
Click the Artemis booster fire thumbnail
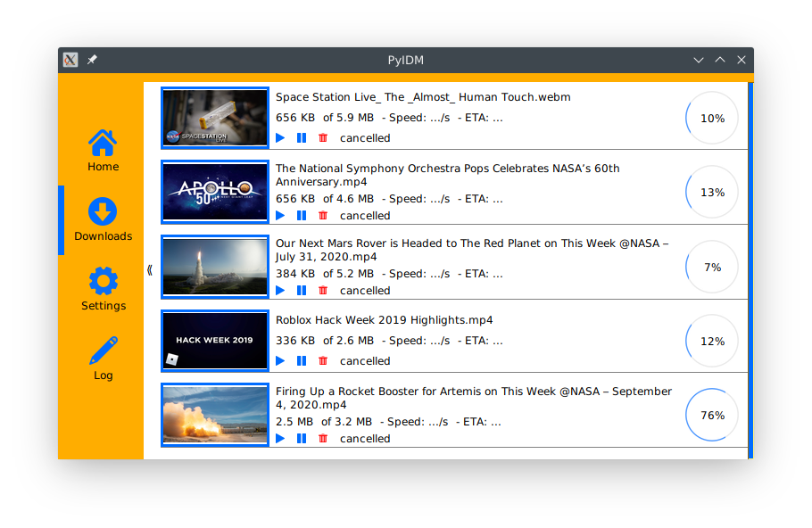(x=215, y=415)
